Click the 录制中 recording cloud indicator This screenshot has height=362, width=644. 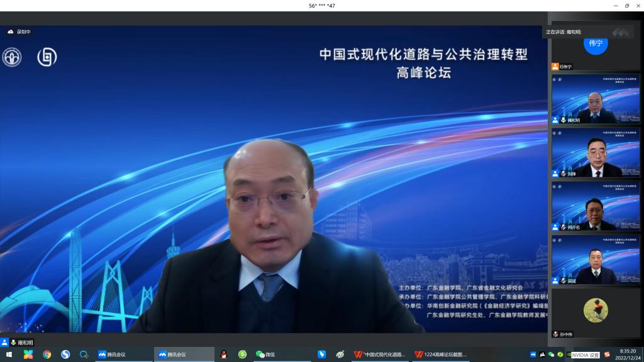(19, 31)
